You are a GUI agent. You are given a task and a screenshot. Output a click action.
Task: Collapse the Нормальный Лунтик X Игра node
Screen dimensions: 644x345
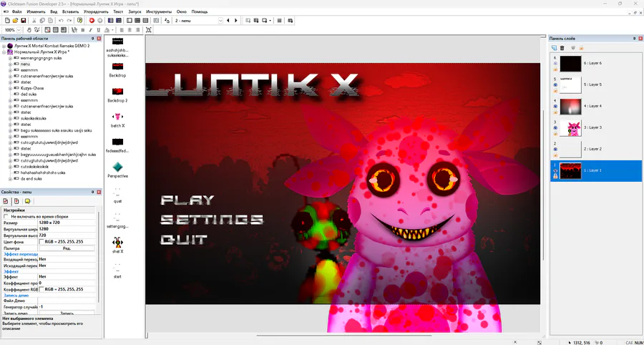coord(4,52)
